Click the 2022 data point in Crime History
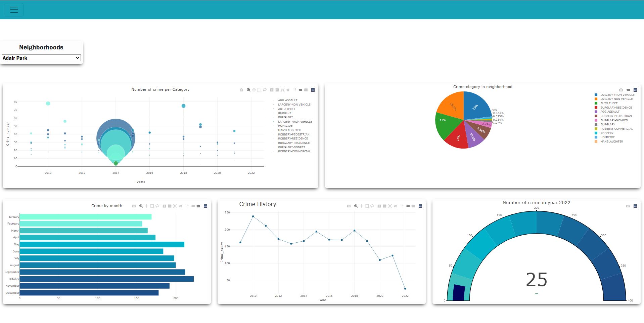The height and width of the screenshot is (323, 644). pyautogui.click(x=405, y=289)
